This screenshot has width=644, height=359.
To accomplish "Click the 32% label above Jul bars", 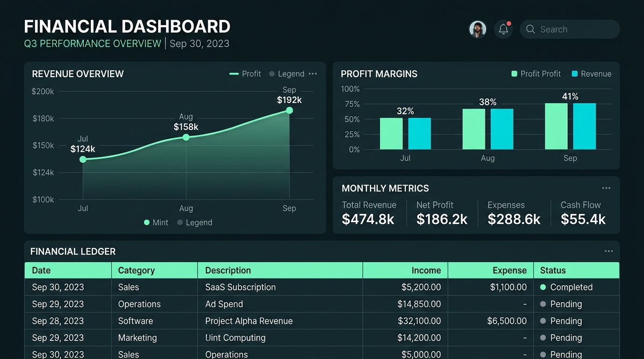I will (405, 111).
